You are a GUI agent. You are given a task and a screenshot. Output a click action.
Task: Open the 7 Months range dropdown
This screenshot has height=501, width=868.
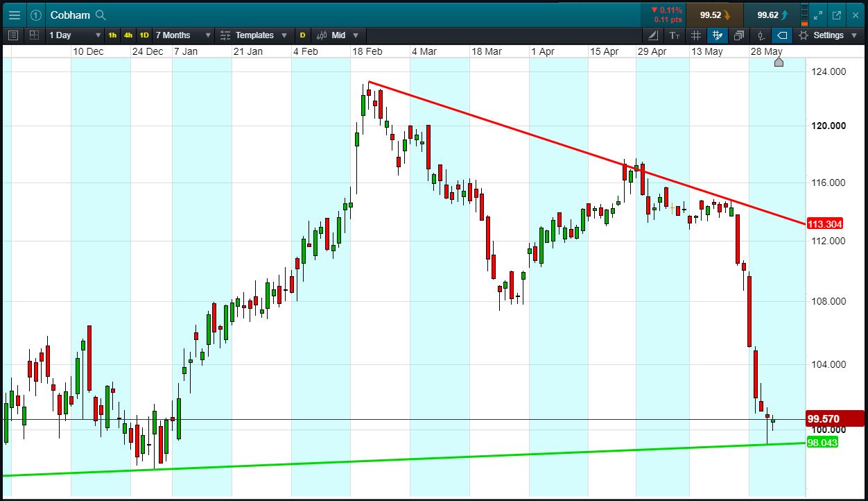click(x=182, y=35)
